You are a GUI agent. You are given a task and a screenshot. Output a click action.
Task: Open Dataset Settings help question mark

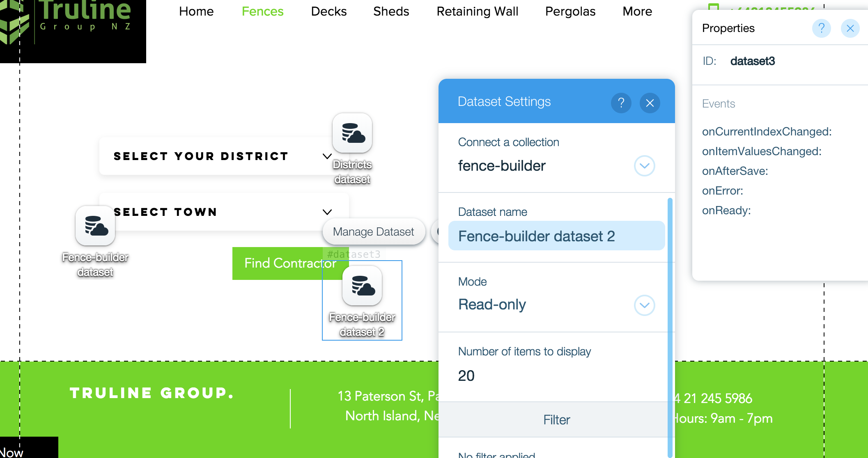pyautogui.click(x=621, y=103)
